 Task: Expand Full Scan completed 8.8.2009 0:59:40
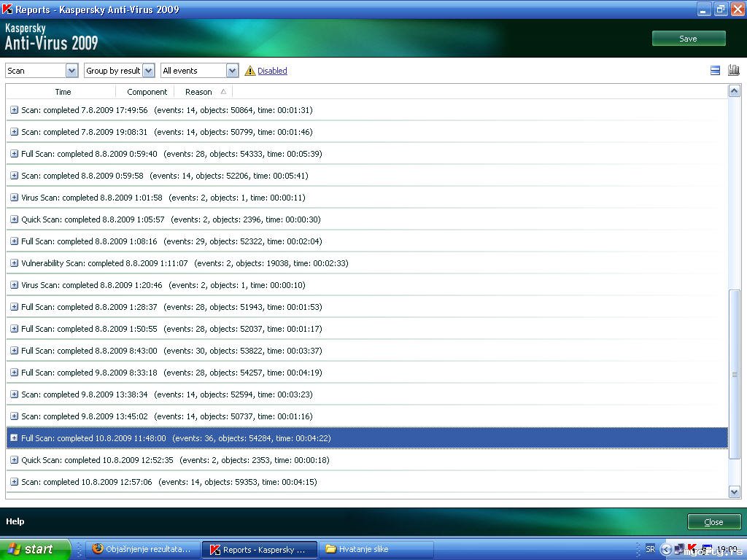tap(15, 154)
